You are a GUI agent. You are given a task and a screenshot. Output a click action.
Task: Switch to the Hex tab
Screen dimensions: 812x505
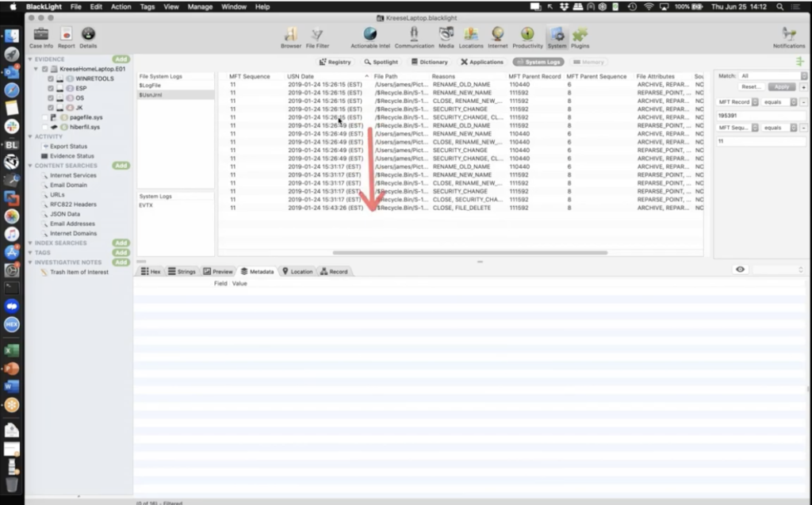151,271
